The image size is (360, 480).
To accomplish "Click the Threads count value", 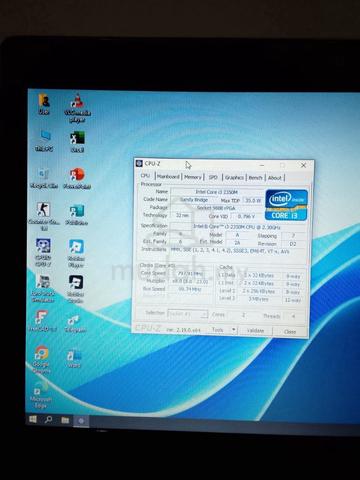I will [293, 316].
